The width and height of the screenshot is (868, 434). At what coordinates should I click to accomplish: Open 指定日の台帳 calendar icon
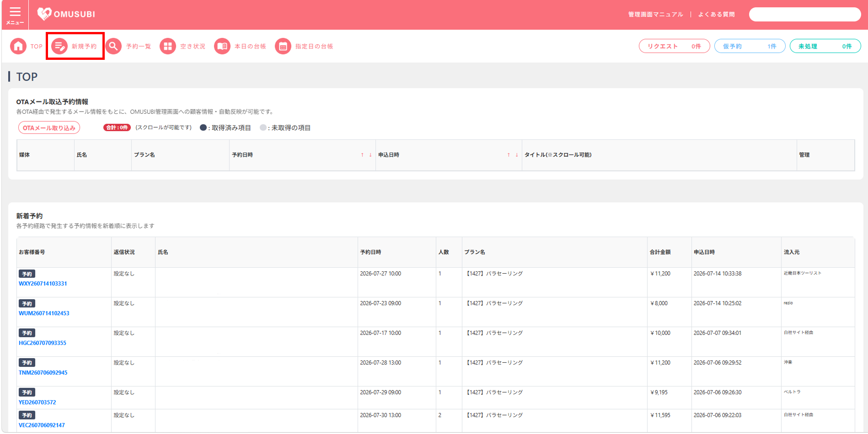coord(283,46)
